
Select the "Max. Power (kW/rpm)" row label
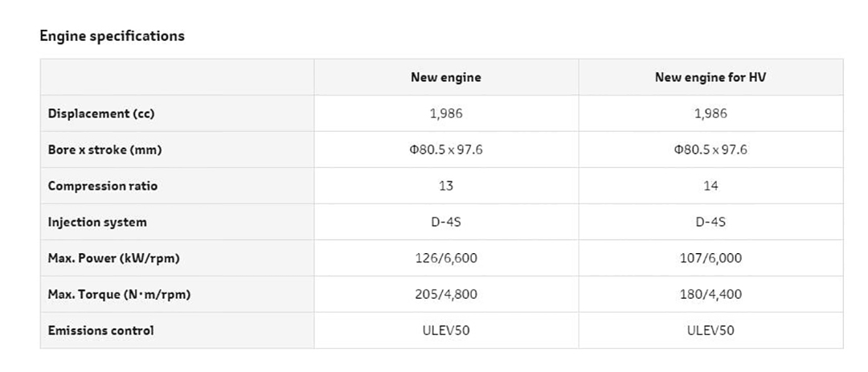pyautogui.click(x=114, y=259)
